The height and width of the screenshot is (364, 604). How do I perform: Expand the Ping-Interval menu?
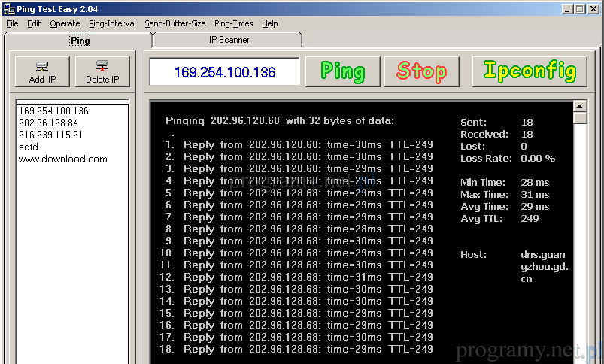112,23
